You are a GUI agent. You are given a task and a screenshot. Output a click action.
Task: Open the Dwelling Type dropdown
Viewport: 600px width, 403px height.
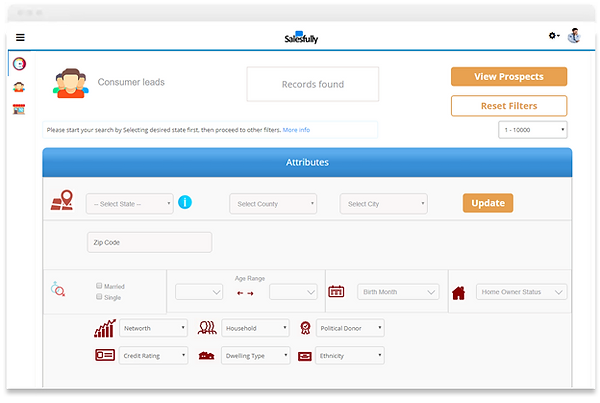coord(256,356)
